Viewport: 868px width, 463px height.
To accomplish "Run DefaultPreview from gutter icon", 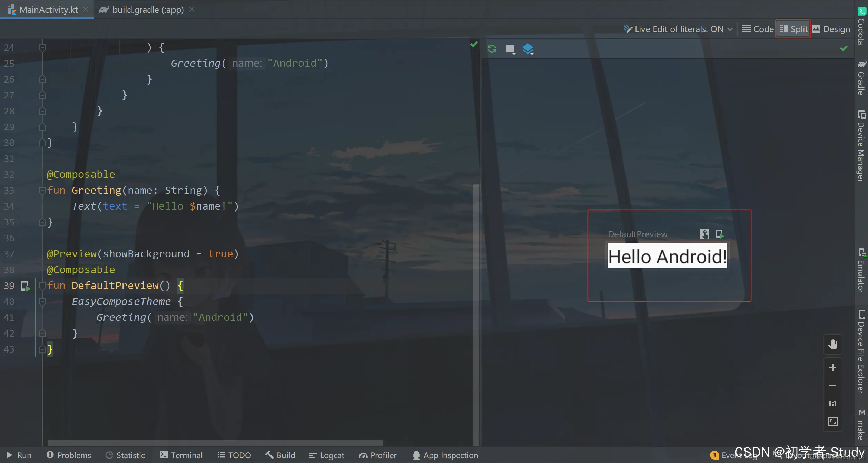I will click(26, 286).
